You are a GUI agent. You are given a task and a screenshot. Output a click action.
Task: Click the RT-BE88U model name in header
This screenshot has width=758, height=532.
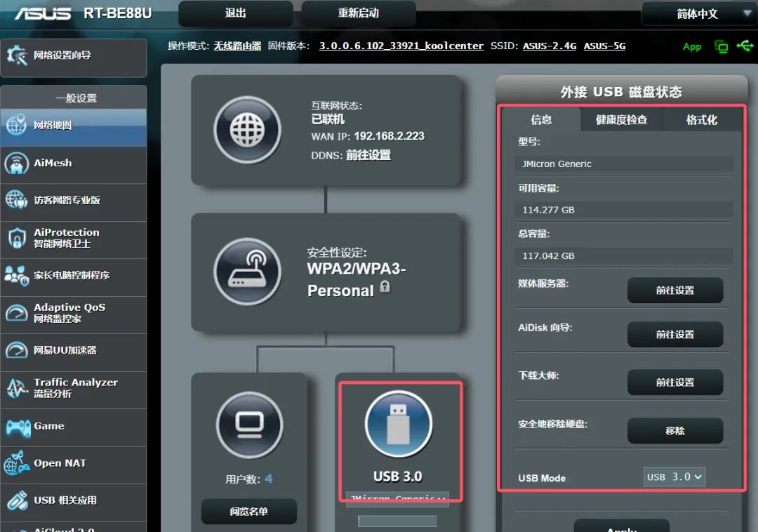coord(117,13)
